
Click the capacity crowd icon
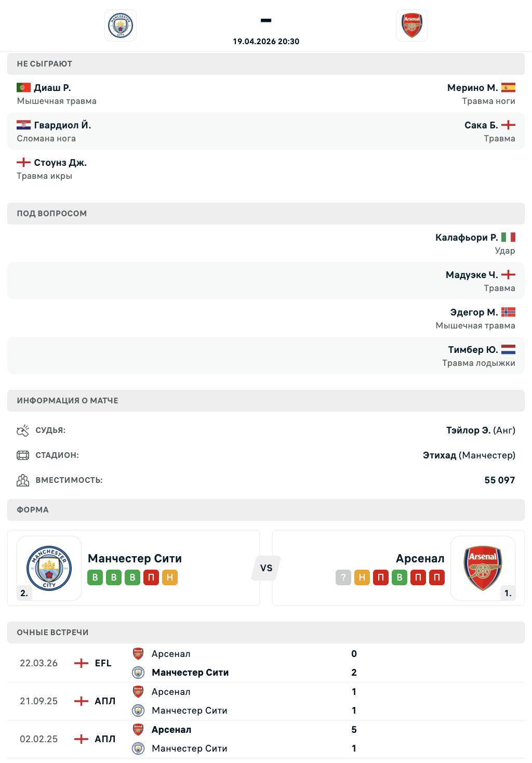tap(23, 480)
